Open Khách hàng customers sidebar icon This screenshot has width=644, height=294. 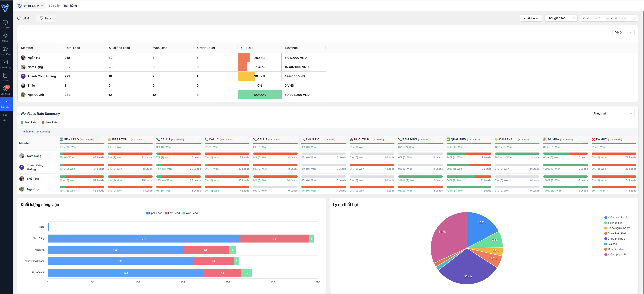(x=5, y=64)
